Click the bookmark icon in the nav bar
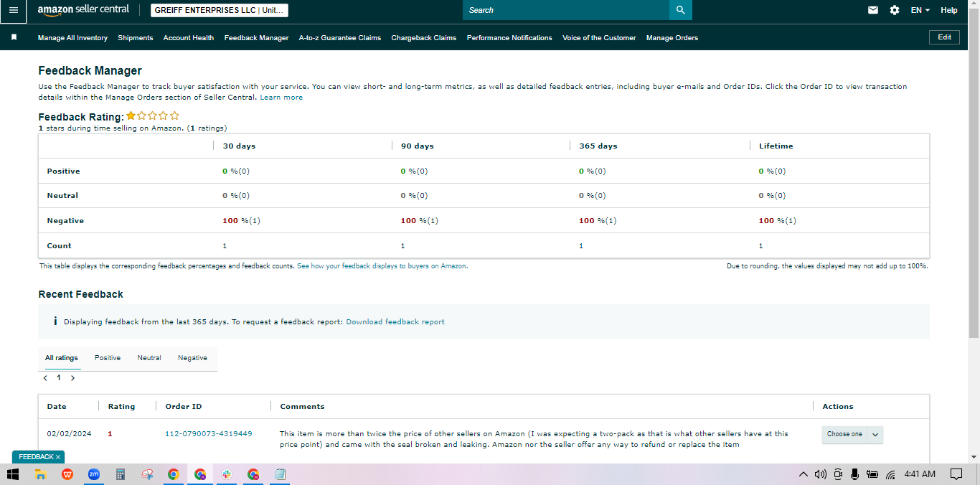The image size is (980, 485). pyautogui.click(x=14, y=37)
